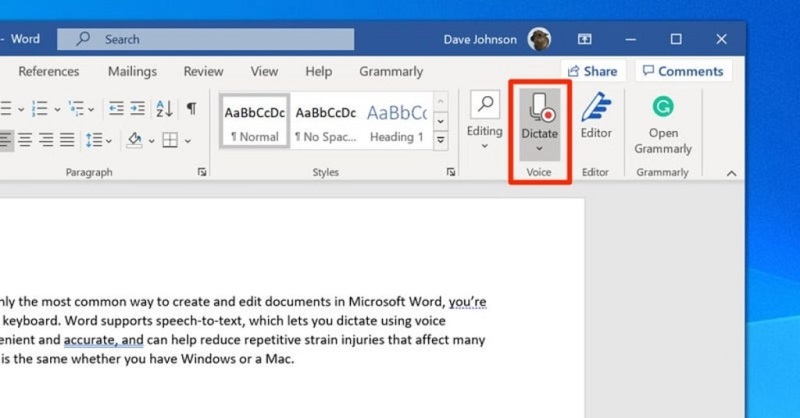
Task: Increase indent using the indent icon
Action: point(137,108)
